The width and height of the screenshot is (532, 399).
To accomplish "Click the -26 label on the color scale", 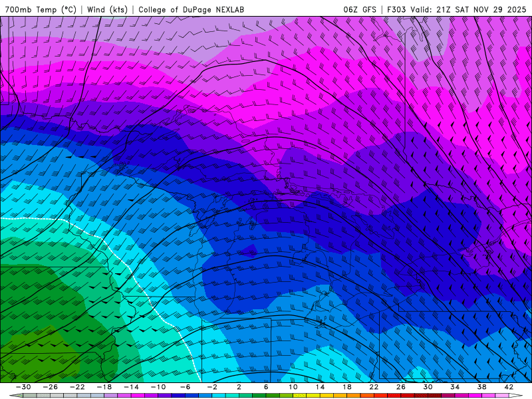I will click(x=51, y=387).
